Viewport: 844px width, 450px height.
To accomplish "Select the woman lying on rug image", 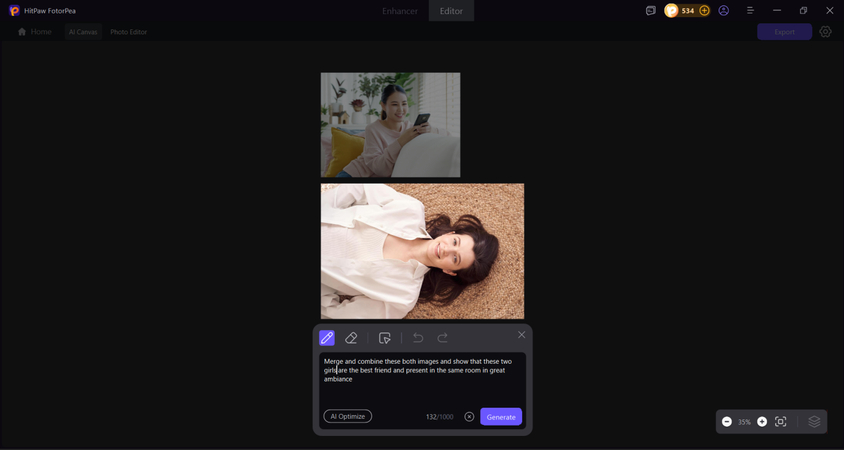I will pos(423,251).
